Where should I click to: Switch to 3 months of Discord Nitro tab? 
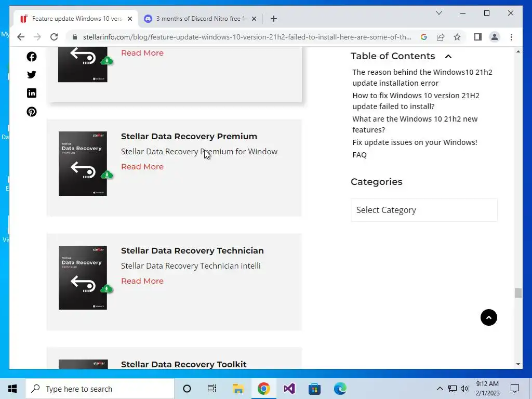click(x=201, y=19)
